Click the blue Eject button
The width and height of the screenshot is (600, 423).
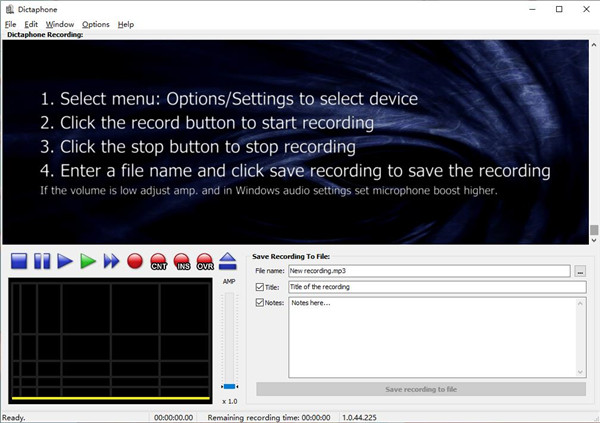[x=228, y=261]
